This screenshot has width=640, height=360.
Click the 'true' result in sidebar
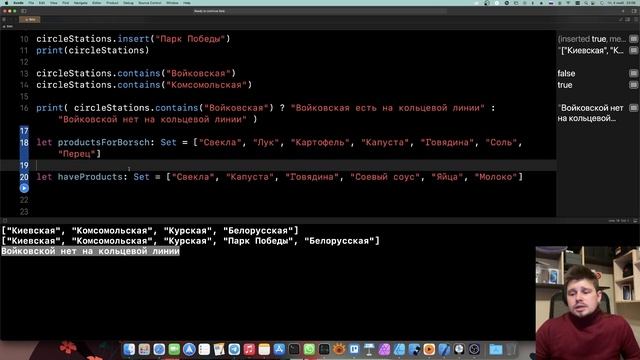[x=565, y=85]
